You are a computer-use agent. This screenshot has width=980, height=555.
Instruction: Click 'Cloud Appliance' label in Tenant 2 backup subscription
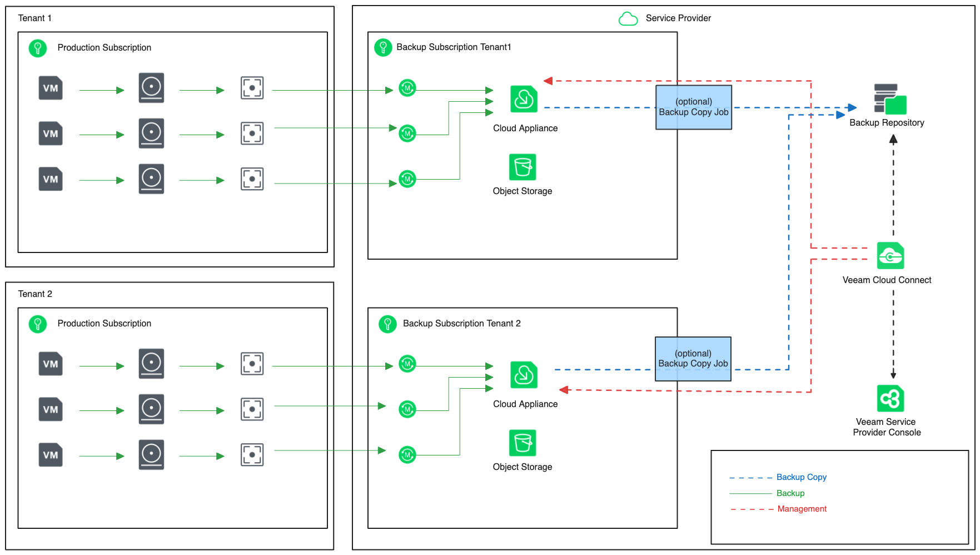click(x=525, y=404)
